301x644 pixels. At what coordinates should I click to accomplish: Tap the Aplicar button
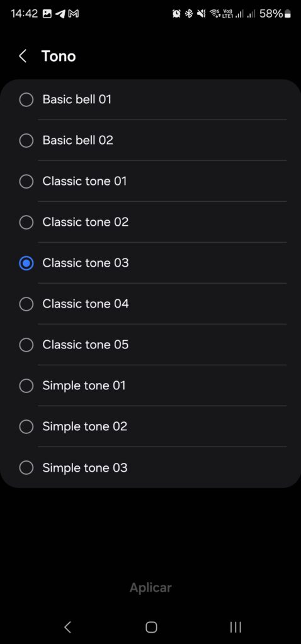[x=150, y=588]
